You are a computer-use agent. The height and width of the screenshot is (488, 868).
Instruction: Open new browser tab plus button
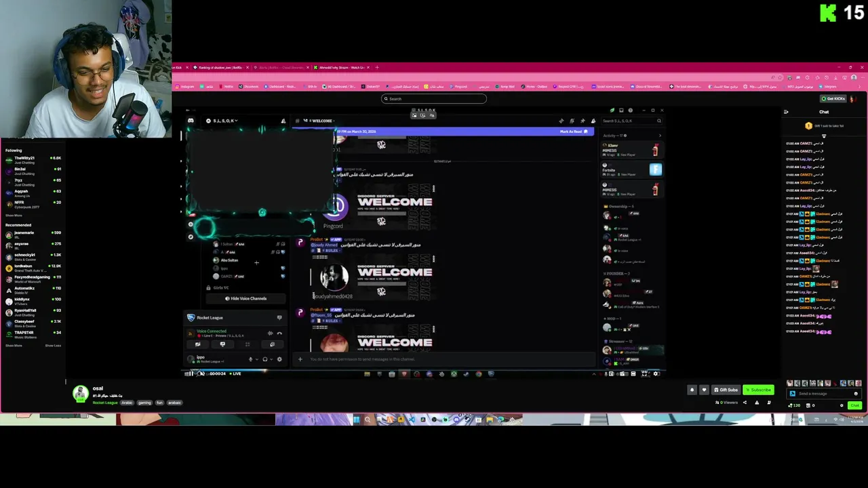(x=377, y=67)
